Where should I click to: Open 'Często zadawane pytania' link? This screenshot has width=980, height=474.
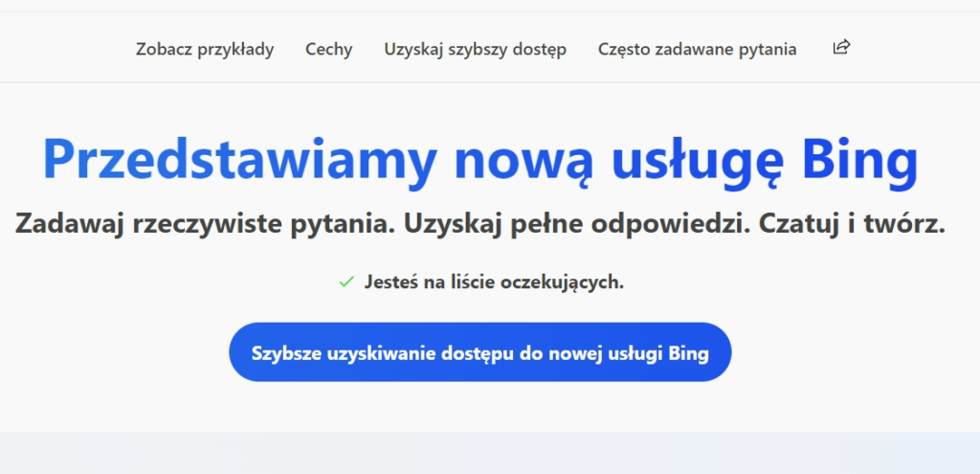click(x=697, y=50)
